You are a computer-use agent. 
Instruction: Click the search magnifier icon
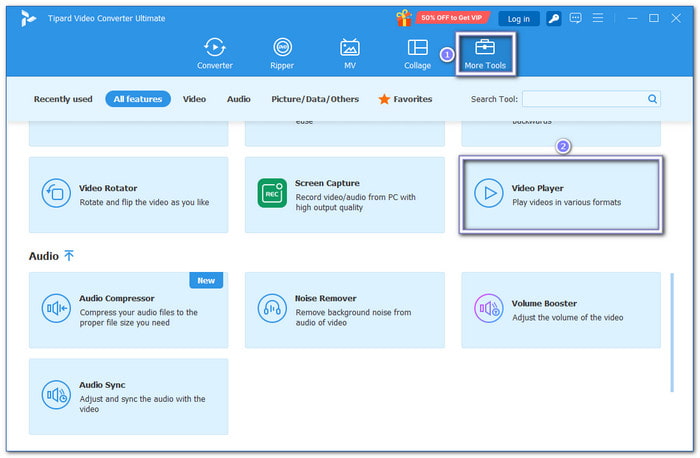[652, 99]
